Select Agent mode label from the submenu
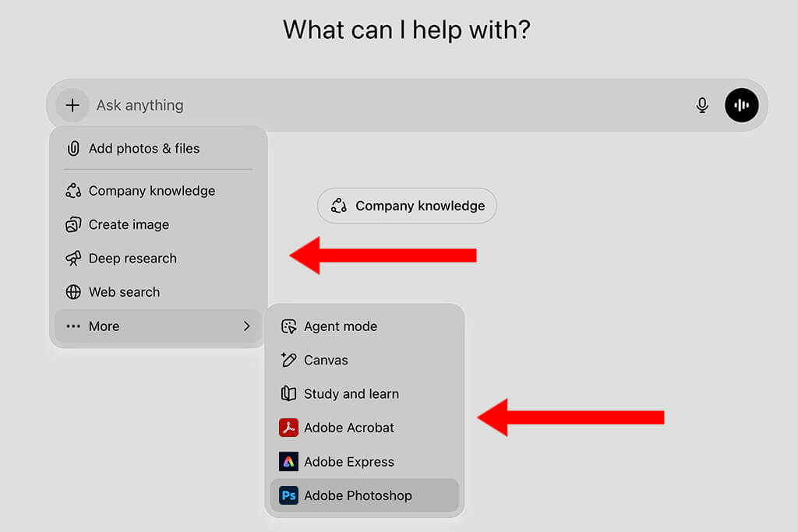The image size is (798, 532). (x=341, y=326)
